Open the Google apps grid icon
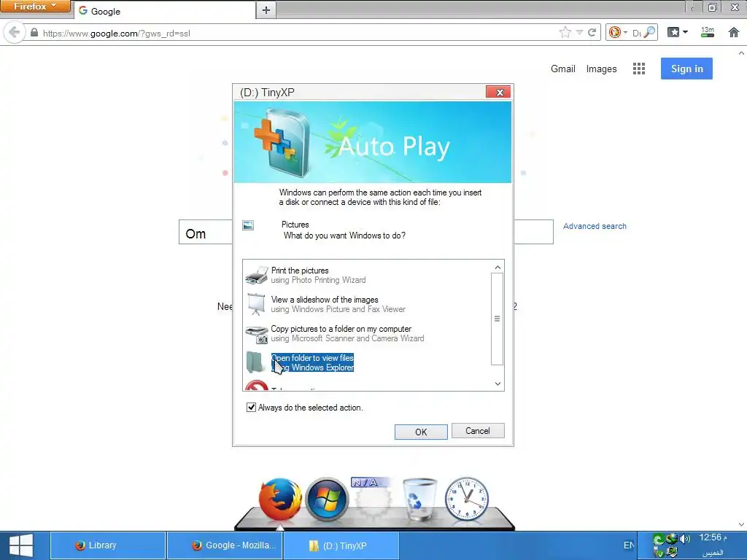The image size is (747, 560). (x=639, y=69)
